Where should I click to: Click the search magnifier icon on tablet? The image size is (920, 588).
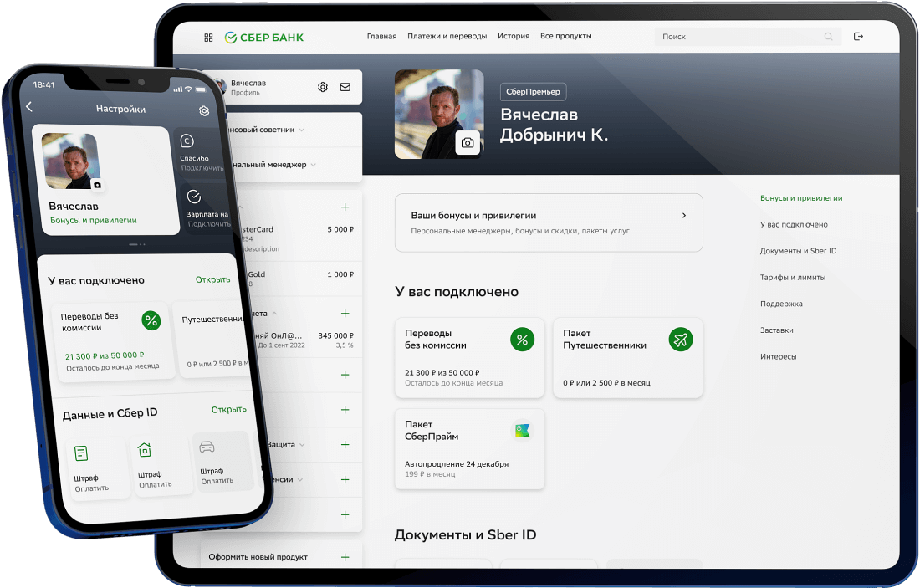pyautogui.click(x=829, y=36)
